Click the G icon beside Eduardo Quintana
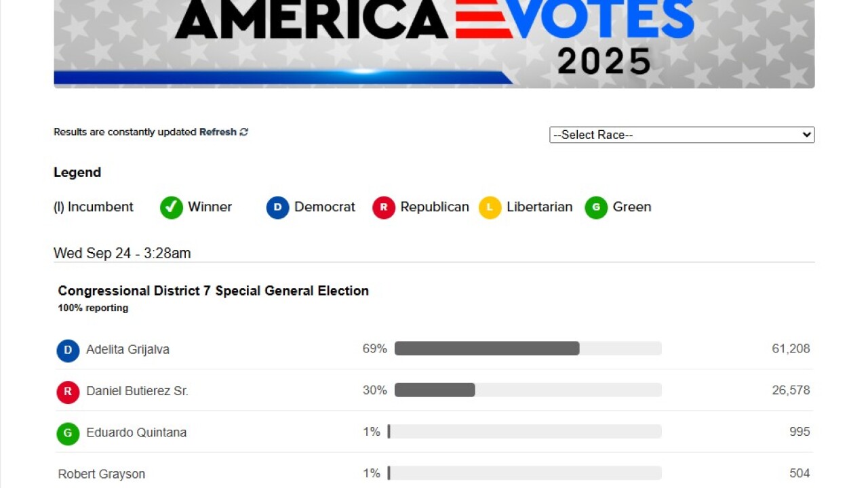868x488 pixels. coord(67,434)
